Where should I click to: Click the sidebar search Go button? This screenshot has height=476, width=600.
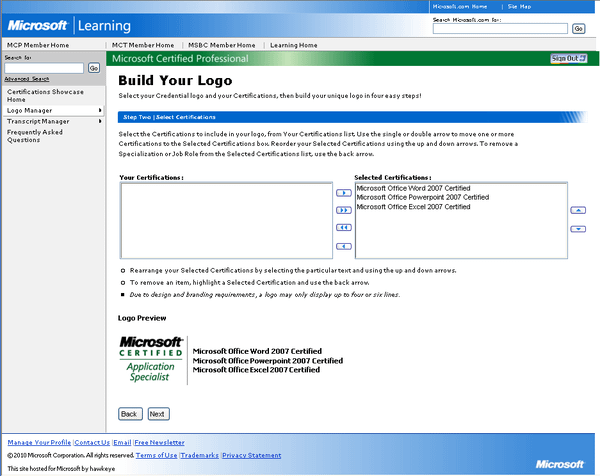point(94,68)
